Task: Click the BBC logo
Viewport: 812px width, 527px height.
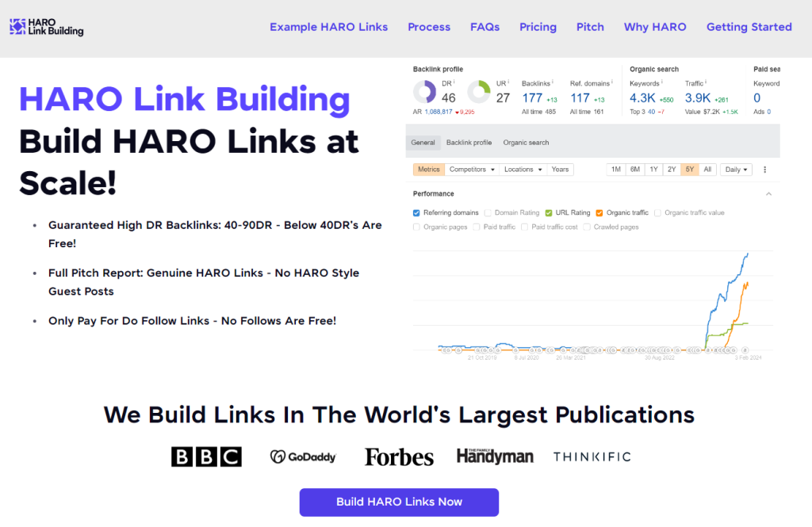Action: [x=206, y=456]
